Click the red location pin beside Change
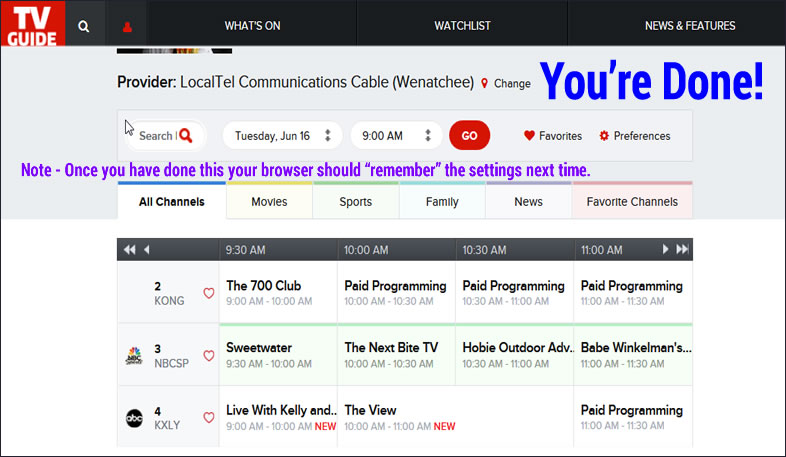 [x=484, y=83]
